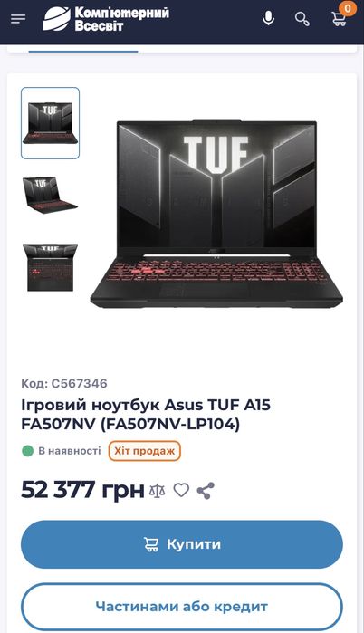Image resolution: width=364 pixels, height=633 pixels.
Task: Open main TUF laptop product image
Action: tap(216, 214)
